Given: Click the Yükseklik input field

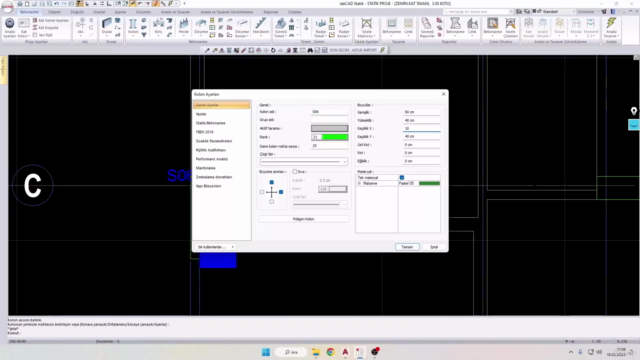Looking at the screenshot, I should 422,120.
